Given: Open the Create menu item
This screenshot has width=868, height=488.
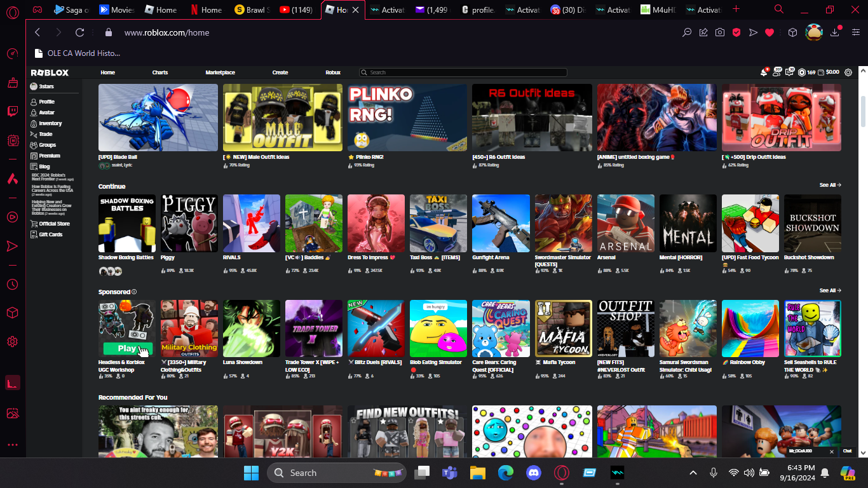Looking at the screenshot, I should (280, 72).
